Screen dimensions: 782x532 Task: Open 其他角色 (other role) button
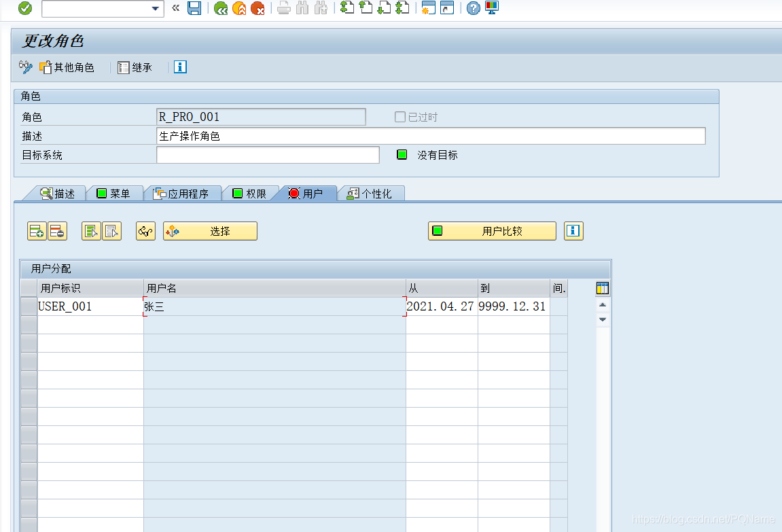(67, 67)
